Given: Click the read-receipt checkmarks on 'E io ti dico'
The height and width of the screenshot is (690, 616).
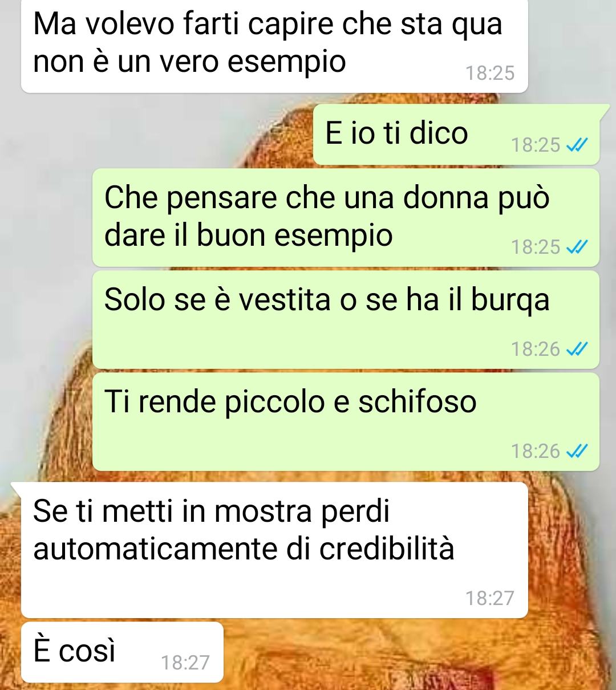Looking at the screenshot, I should (577, 145).
